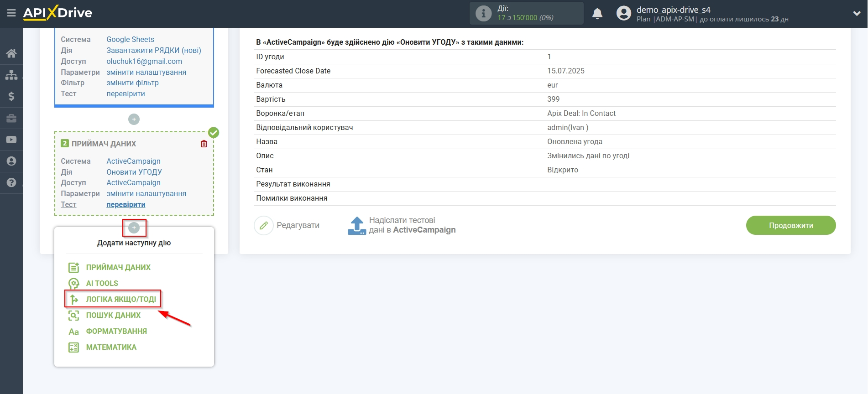Image resolution: width=868 pixels, height=394 pixels.
Task: Open the ActiveCampaign system link
Action: click(x=133, y=161)
